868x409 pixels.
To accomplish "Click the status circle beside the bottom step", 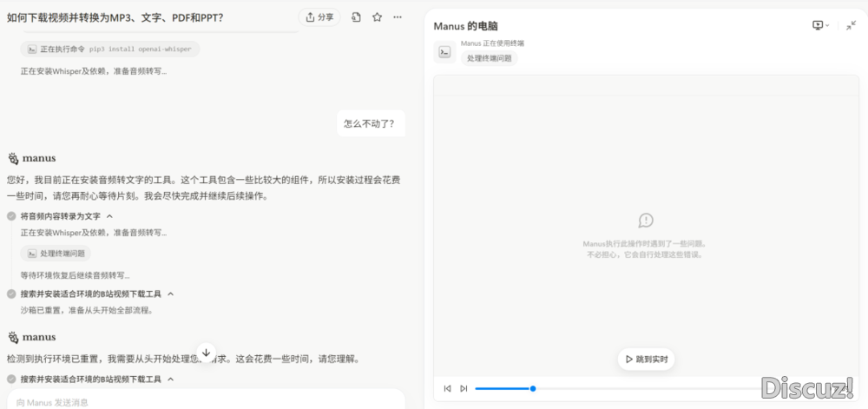I will 11,379.
